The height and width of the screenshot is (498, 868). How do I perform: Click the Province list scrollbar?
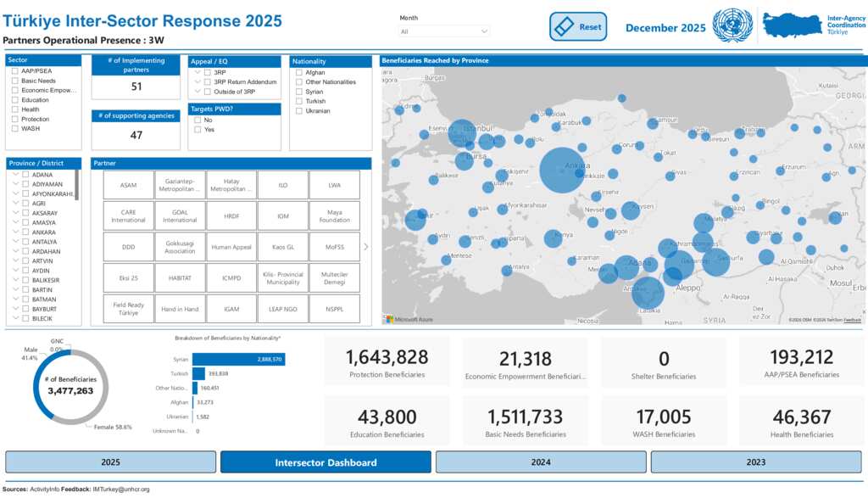click(x=77, y=182)
